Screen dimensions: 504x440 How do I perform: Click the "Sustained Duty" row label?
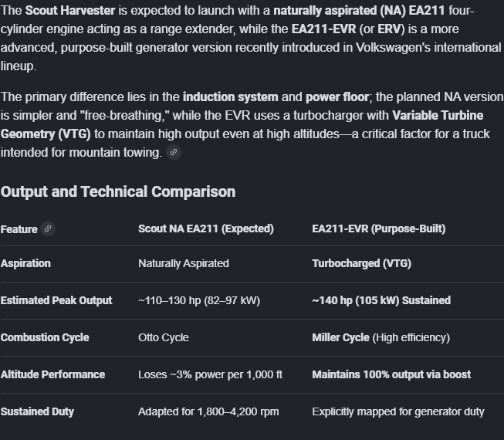37,411
